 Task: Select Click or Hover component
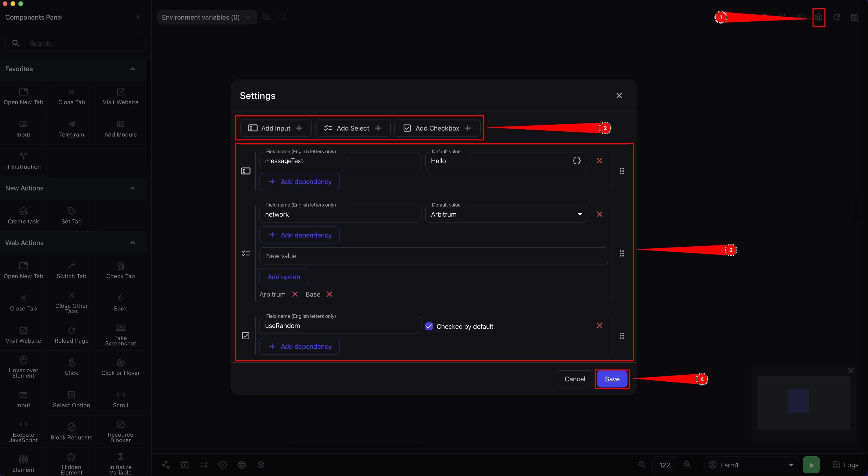click(120, 367)
